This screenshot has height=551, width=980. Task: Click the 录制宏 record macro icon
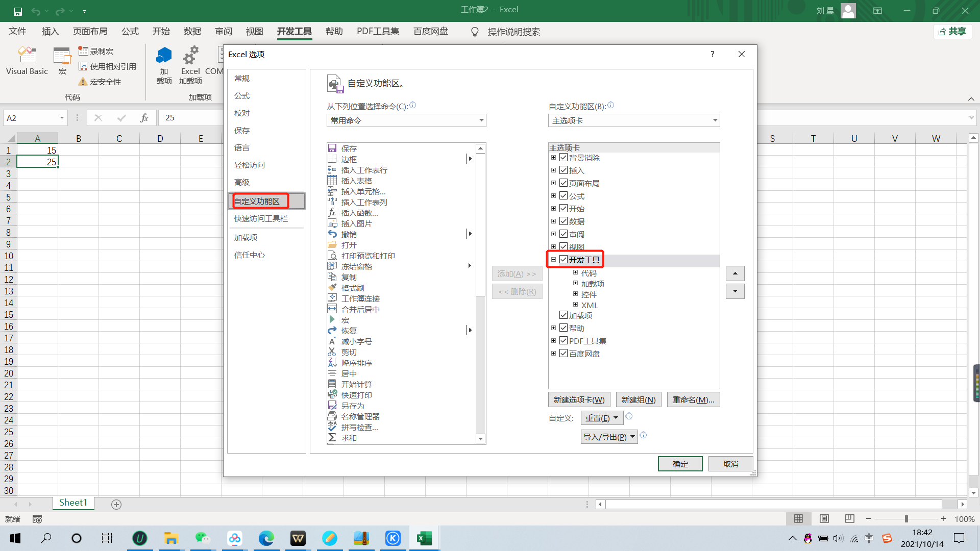tap(83, 51)
